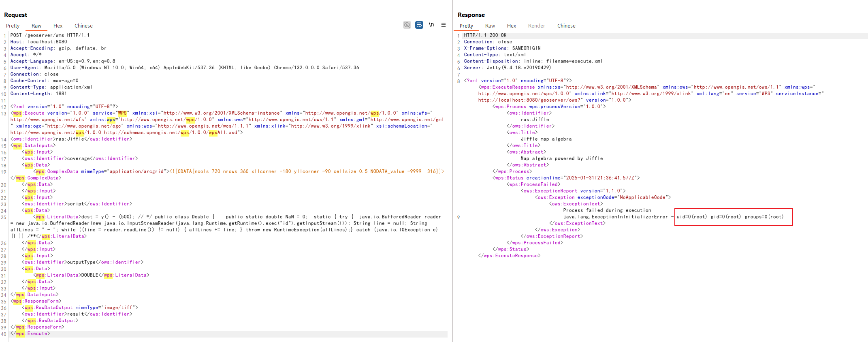
Task: Click the 'Host: localhost:8080' header line
Action: pyautogui.click(x=38, y=42)
